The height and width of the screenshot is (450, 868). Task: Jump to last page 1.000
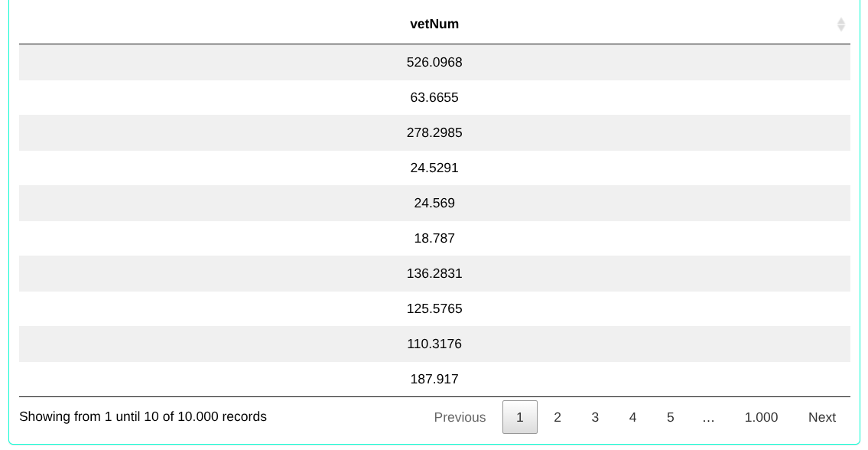coord(761,417)
